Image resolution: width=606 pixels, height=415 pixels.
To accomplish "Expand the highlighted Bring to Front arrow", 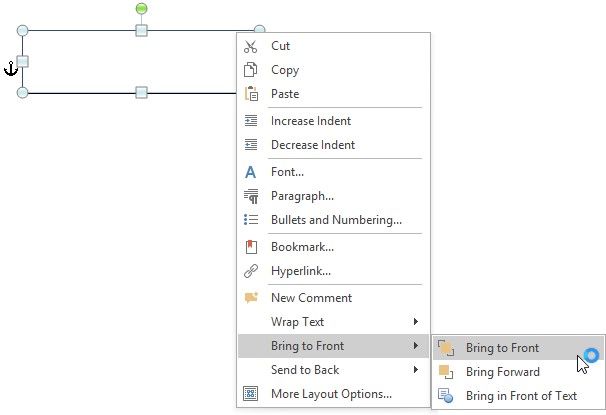I will coord(416,346).
